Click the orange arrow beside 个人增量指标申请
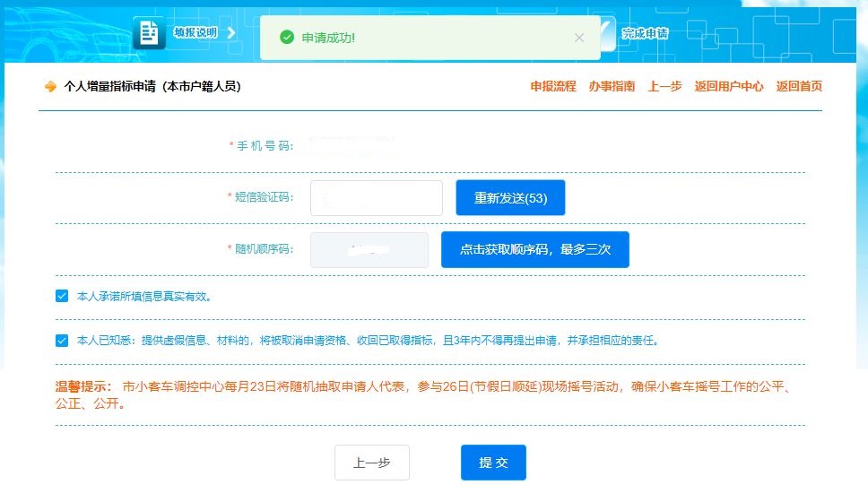Image resolution: width=868 pixels, height=502 pixels. (50, 86)
